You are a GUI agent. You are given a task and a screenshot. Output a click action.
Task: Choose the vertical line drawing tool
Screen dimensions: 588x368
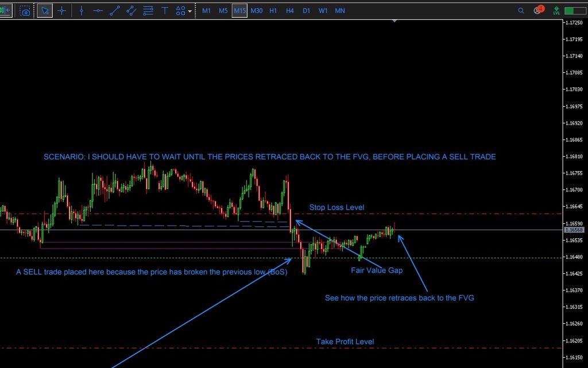82,11
